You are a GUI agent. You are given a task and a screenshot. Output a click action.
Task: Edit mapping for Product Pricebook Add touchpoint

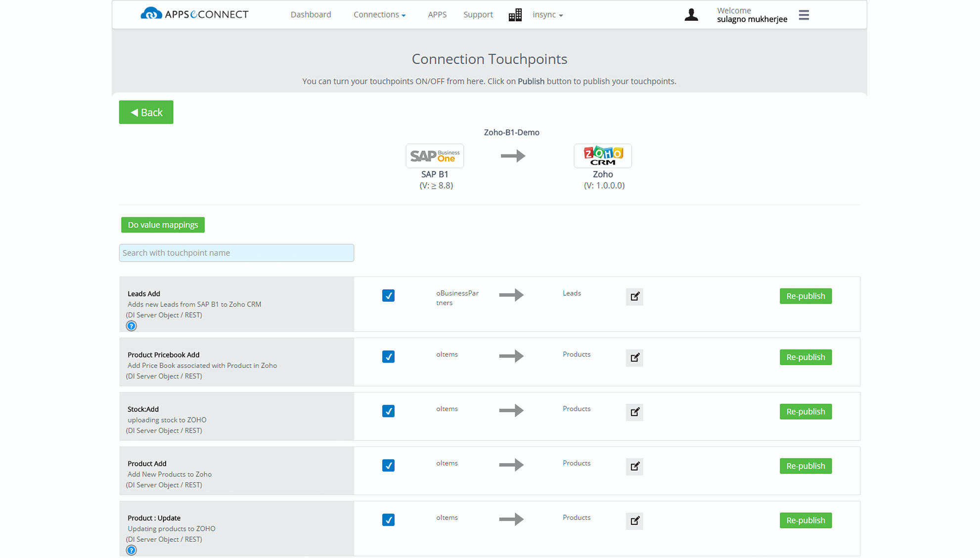pos(634,358)
